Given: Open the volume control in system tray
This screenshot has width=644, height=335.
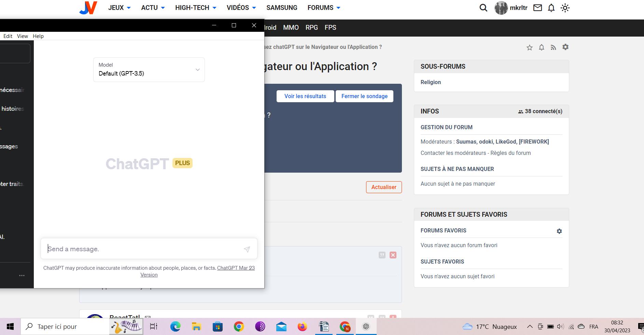Looking at the screenshot, I should pyautogui.click(x=560, y=326).
